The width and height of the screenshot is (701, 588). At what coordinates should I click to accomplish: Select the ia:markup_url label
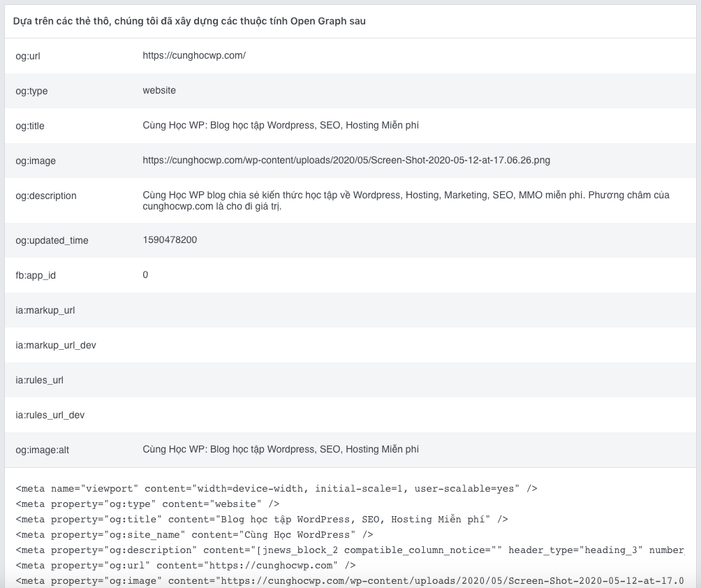point(45,310)
